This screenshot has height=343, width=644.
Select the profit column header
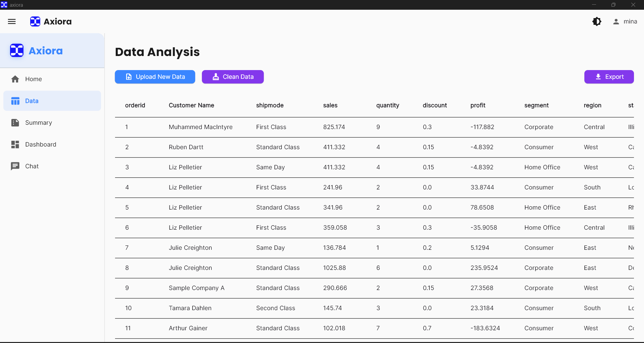coord(478,105)
